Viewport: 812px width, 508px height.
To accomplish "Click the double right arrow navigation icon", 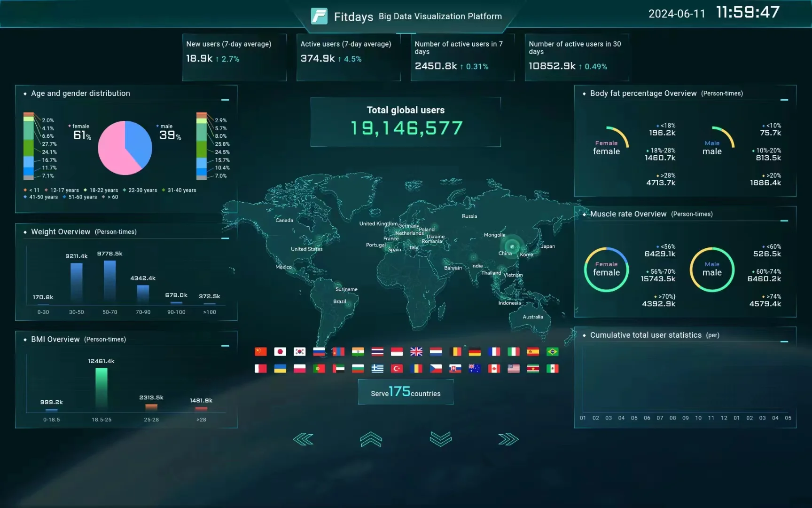I will pyautogui.click(x=508, y=440).
